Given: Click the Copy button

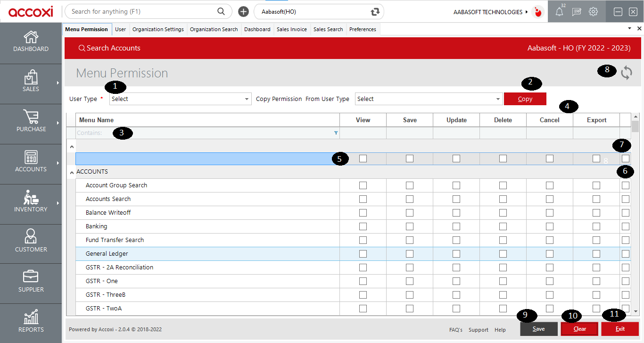Looking at the screenshot, I should 525,99.
